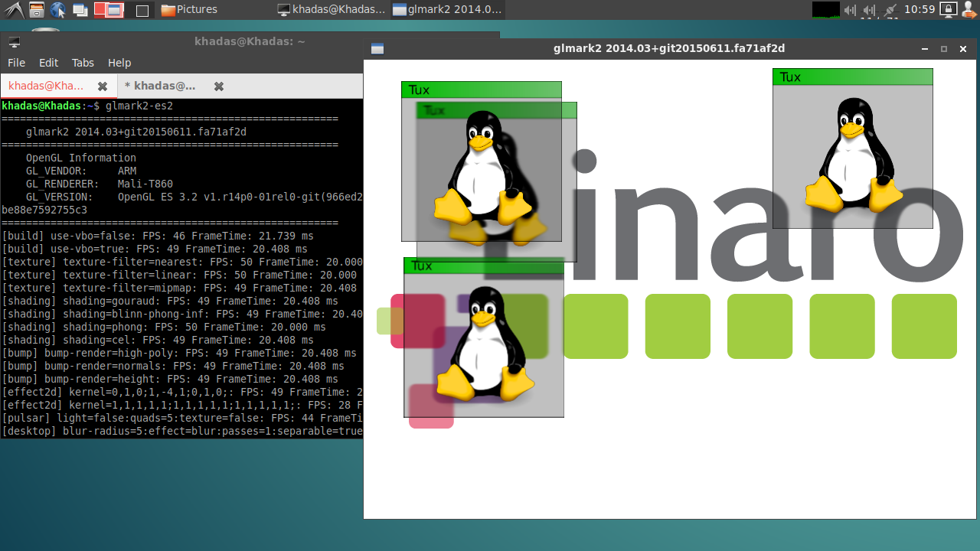Viewport: 980px width, 551px height.
Task: Click the 'khadas@Khadas: ~' terminal title bar
Action: coord(250,42)
